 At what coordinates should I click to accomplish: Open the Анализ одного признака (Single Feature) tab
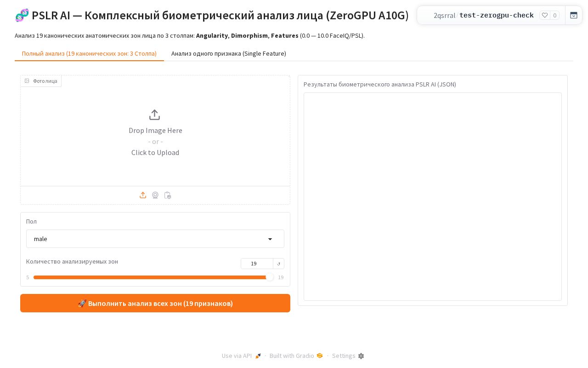pos(229,53)
